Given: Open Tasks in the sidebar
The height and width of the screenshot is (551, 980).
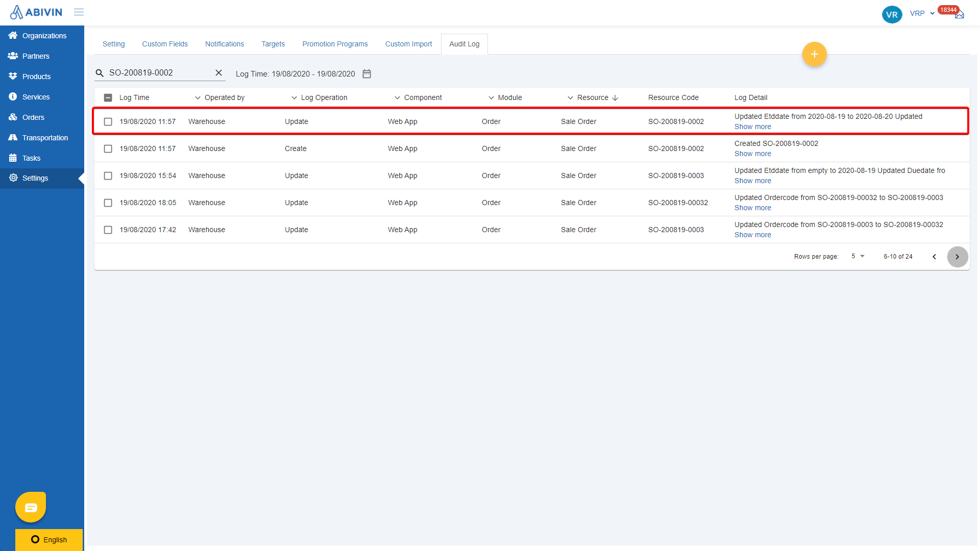Looking at the screenshot, I should pyautogui.click(x=42, y=158).
